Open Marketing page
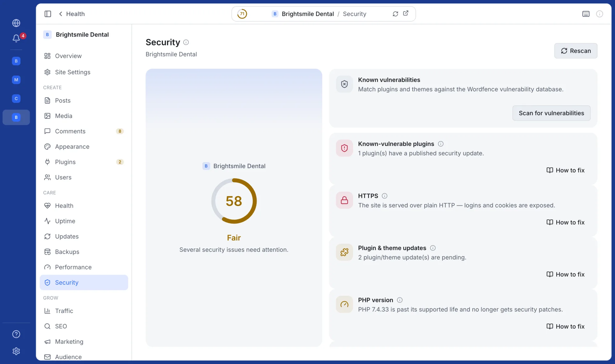Viewport: 615px width, 364px height. [x=84, y=342]
